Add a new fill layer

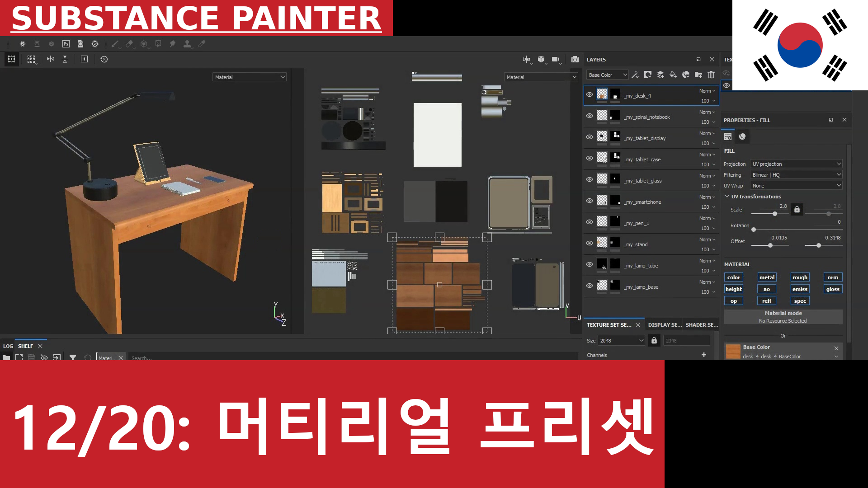point(673,75)
